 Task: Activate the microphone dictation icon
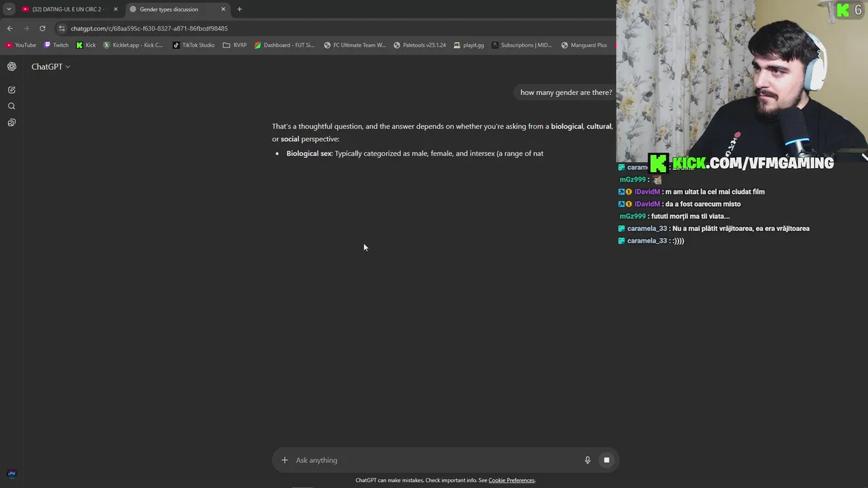coord(587,460)
